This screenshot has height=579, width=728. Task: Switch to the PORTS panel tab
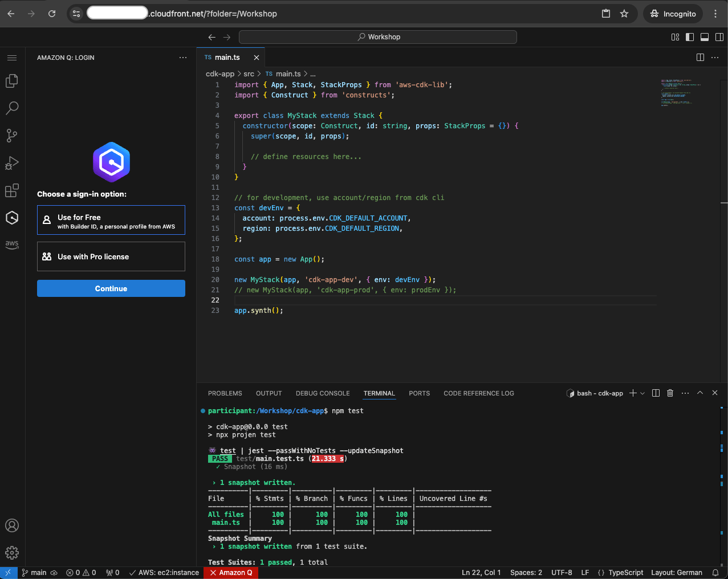(420, 393)
